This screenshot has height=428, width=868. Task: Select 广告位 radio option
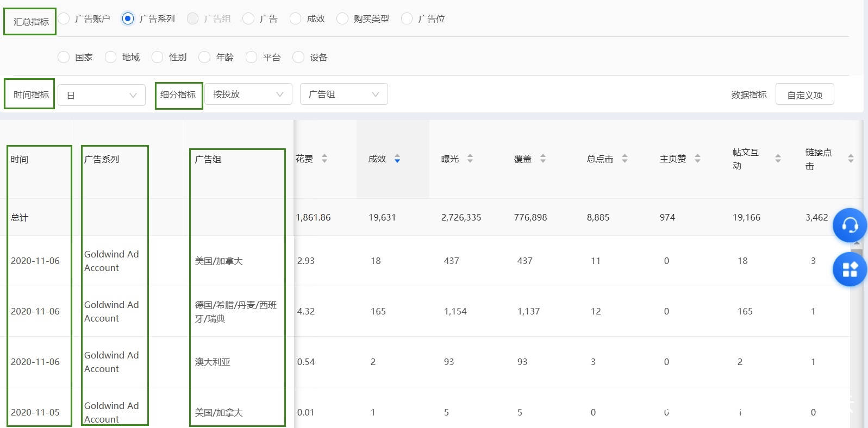click(407, 19)
